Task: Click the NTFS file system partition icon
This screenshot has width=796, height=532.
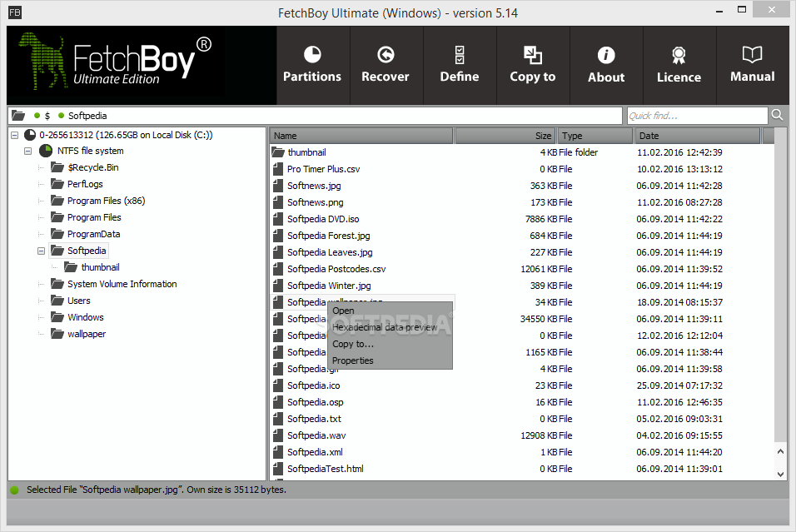Action: click(x=46, y=151)
